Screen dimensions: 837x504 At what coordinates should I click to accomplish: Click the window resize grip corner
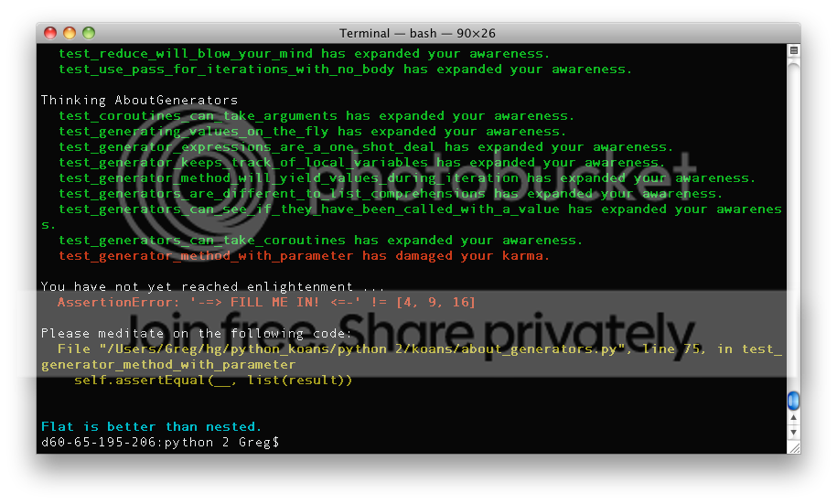click(x=794, y=448)
